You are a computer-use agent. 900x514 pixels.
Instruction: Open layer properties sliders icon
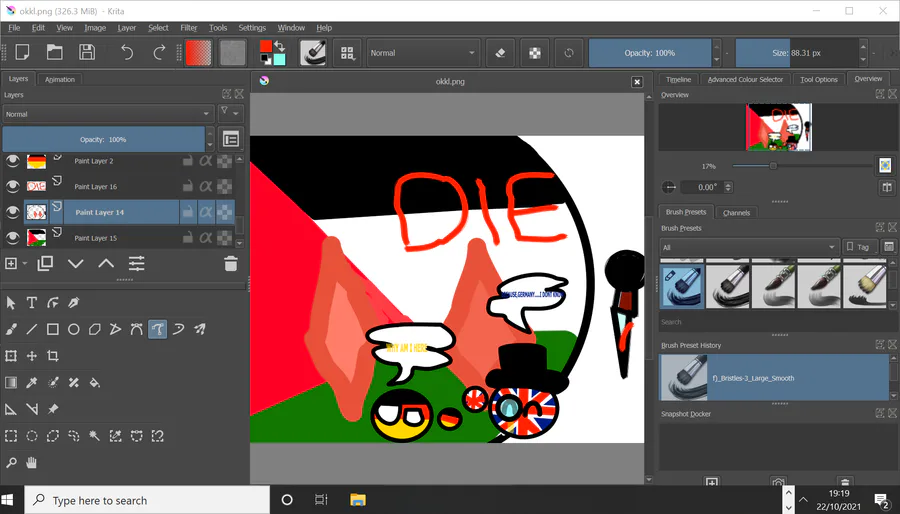click(137, 263)
